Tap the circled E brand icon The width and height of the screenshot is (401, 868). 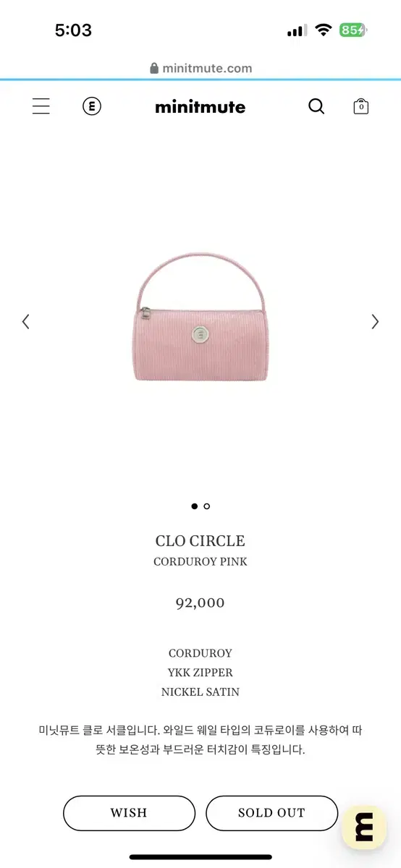(x=91, y=106)
